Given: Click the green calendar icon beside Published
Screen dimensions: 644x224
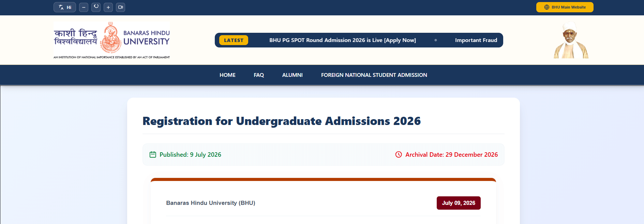Looking at the screenshot, I should 153,155.
